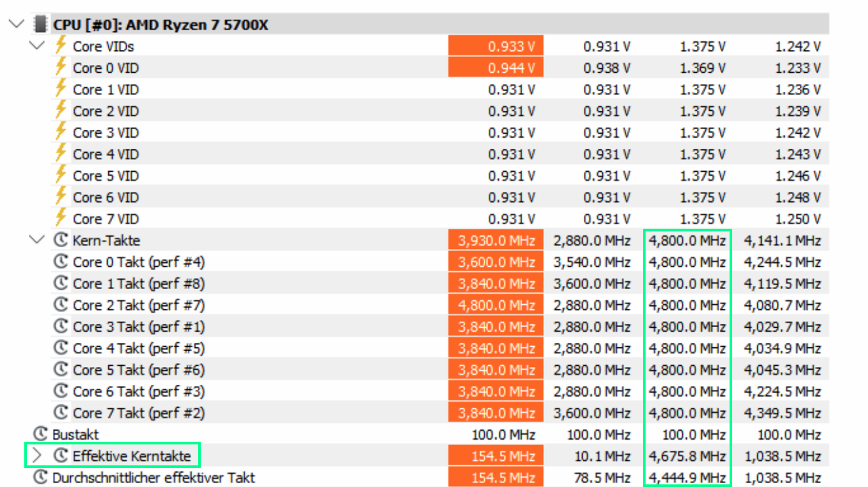Select the CPU [#0]: AMD Ryzen 7 5700X label
The width and height of the screenshot is (868, 487).
coord(161,25)
